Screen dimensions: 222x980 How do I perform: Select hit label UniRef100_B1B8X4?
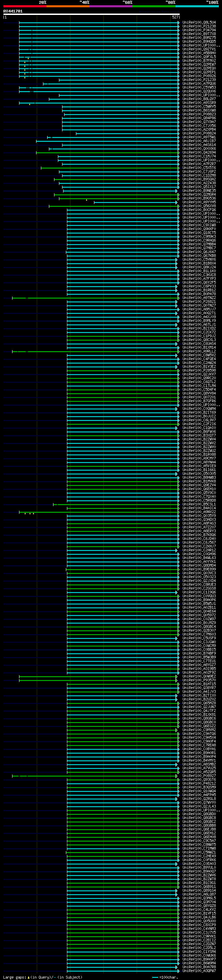point(199,263)
